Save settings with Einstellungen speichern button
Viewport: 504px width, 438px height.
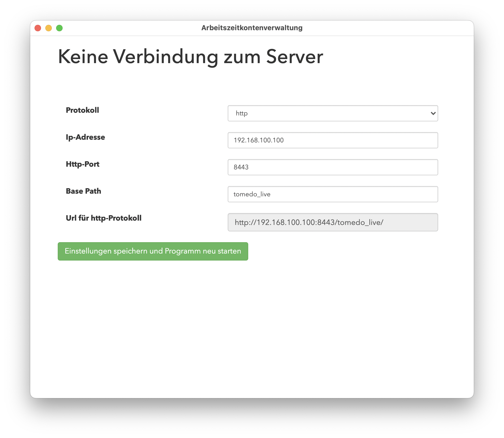153,251
